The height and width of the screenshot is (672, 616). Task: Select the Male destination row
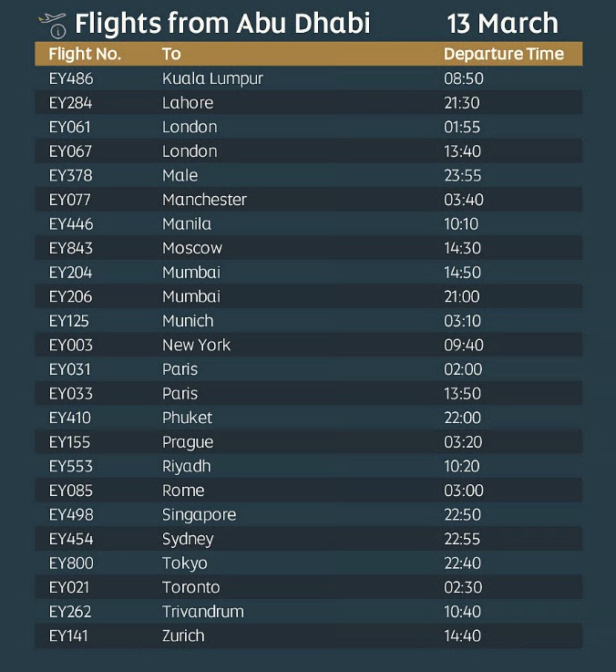(x=308, y=175)
